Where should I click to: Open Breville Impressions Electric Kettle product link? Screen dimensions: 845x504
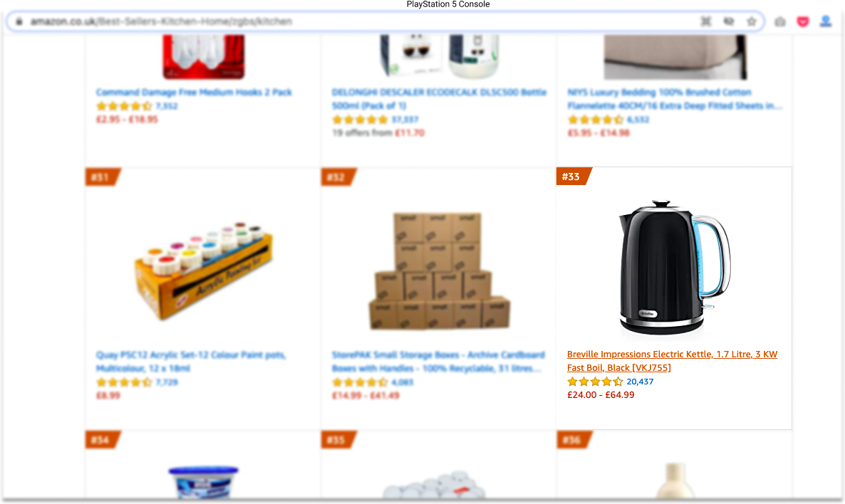coord(672,361)
